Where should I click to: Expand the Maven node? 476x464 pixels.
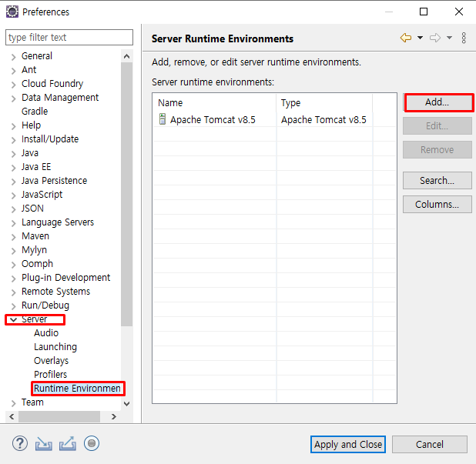pyautogui.click(x=13, y=237)
